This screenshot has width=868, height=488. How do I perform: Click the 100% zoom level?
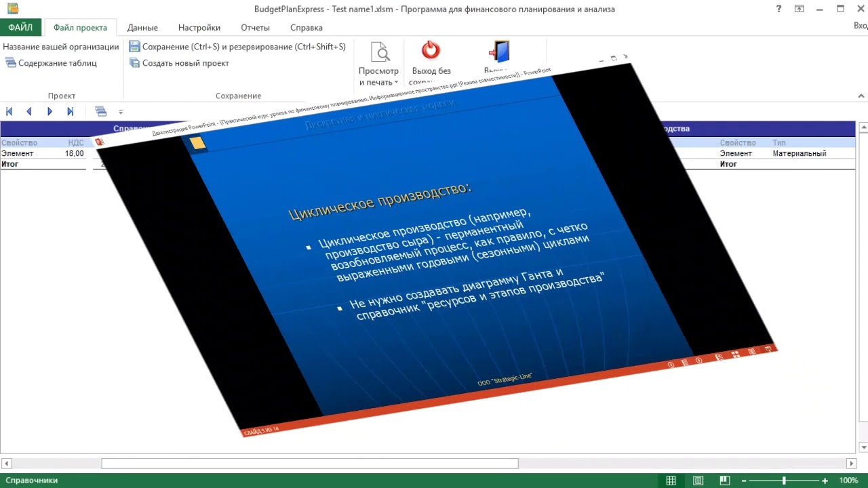click(848, 481)
